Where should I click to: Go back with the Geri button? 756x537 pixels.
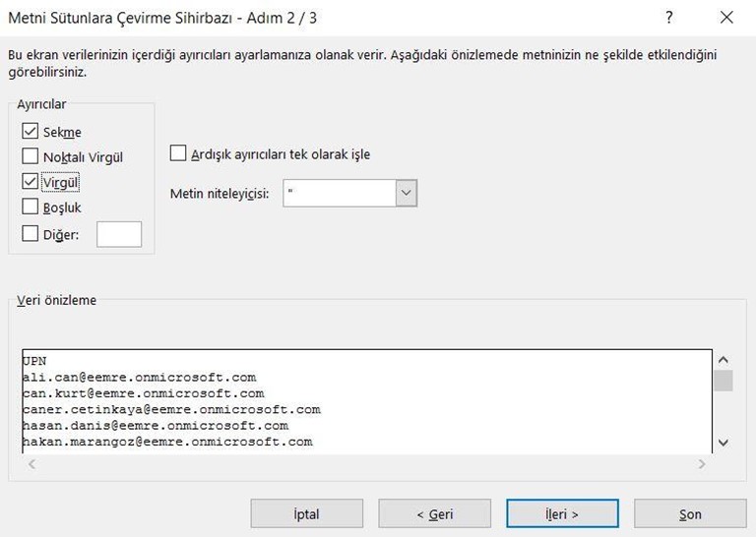pyautogui.click(x=434, y=513)
